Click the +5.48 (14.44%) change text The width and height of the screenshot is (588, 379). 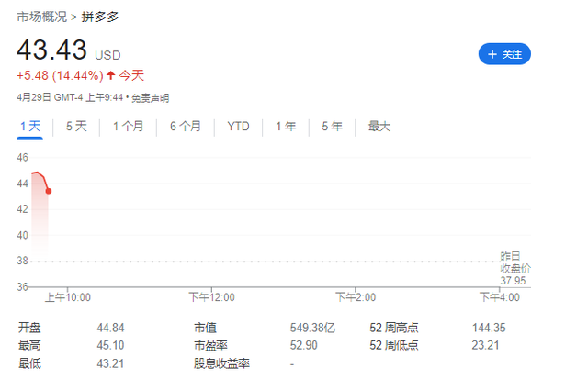tap(60, 75)
